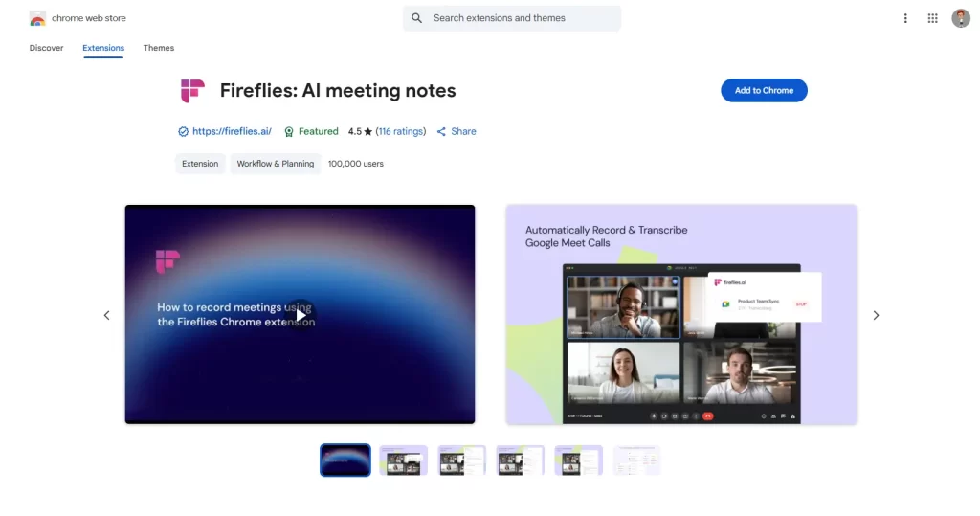Click the user profile avatar
This screenshot has width=980, height=516.
[961, 18]
